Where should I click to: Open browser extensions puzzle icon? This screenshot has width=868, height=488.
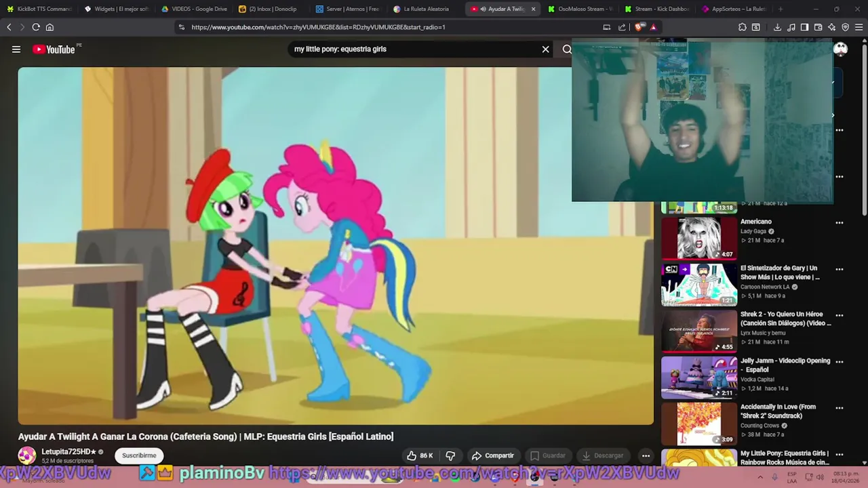point(743,27)
